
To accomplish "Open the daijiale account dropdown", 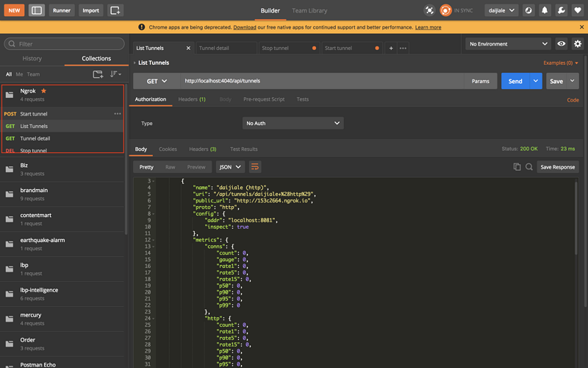I will [x=501, y=10].
